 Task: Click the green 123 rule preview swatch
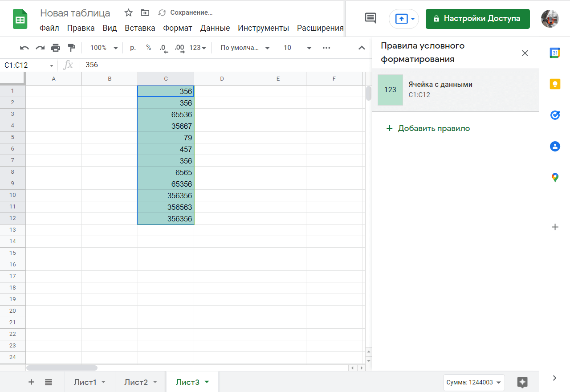click(x=390, y=90)
